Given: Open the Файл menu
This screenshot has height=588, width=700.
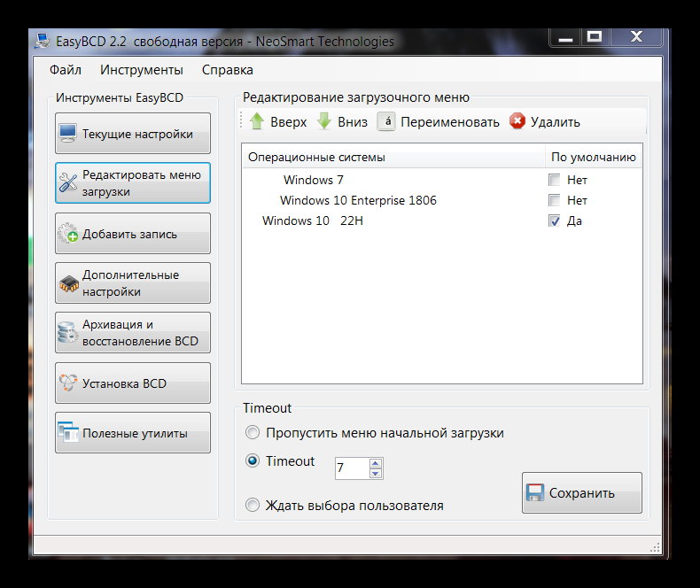Looking at the screenshot, I should click(66, 70).
